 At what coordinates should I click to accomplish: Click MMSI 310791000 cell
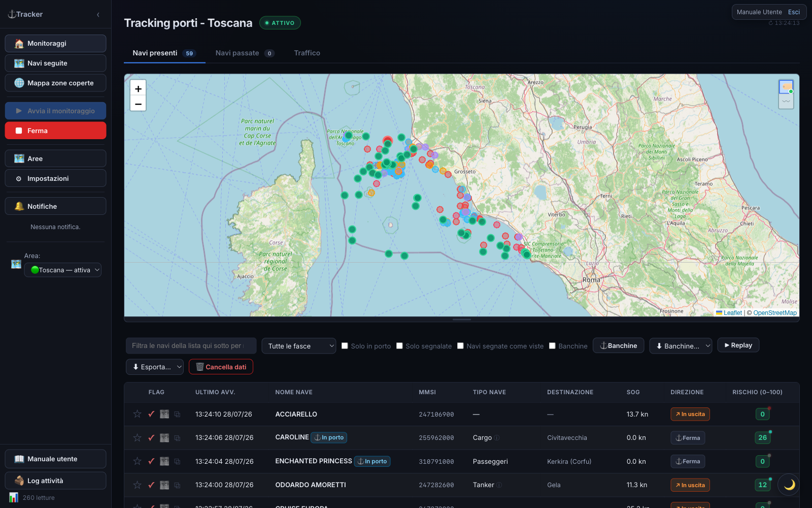(436, 462)
